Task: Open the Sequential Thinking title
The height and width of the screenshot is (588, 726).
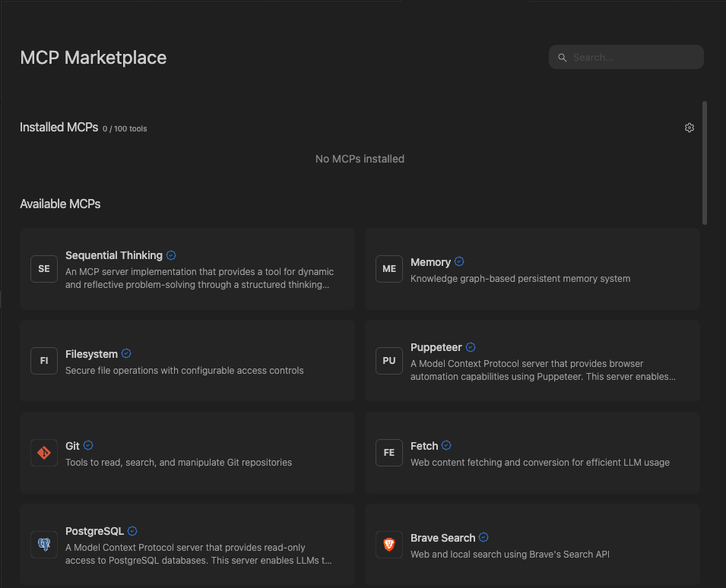Action: (114, 255)
